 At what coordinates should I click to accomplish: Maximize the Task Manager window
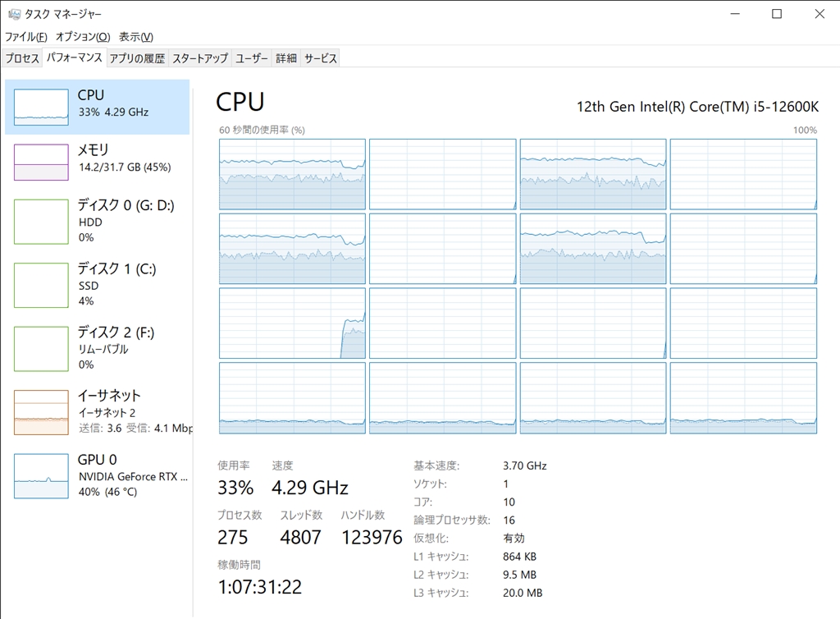coord(777,14)
